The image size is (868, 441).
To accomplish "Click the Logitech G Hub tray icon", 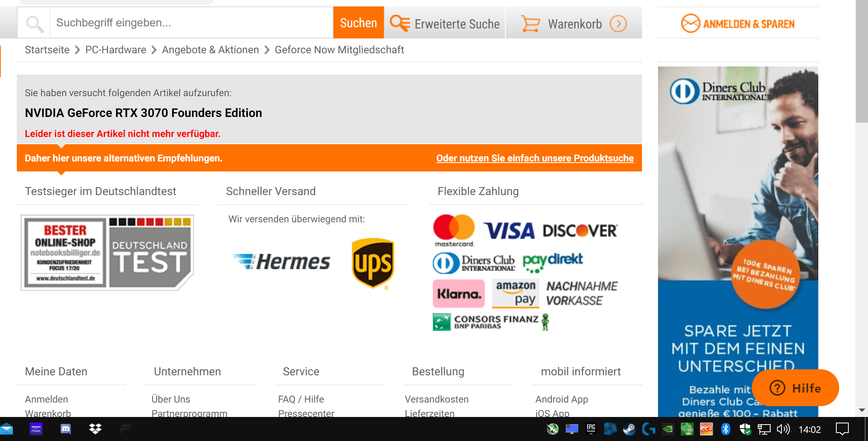I will pos(649,429).
